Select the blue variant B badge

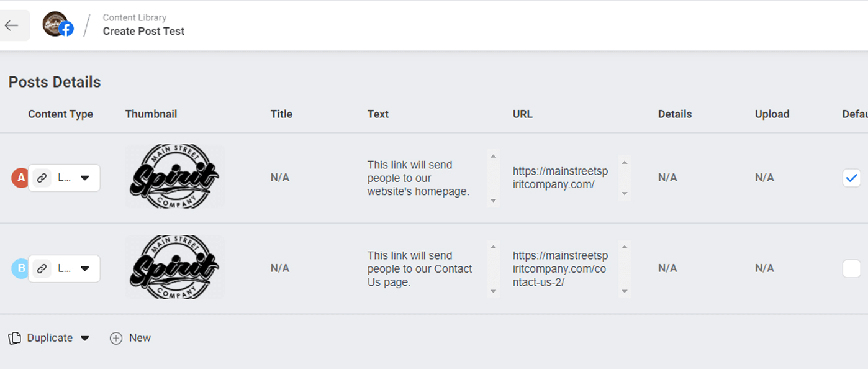tap(20, 268)
